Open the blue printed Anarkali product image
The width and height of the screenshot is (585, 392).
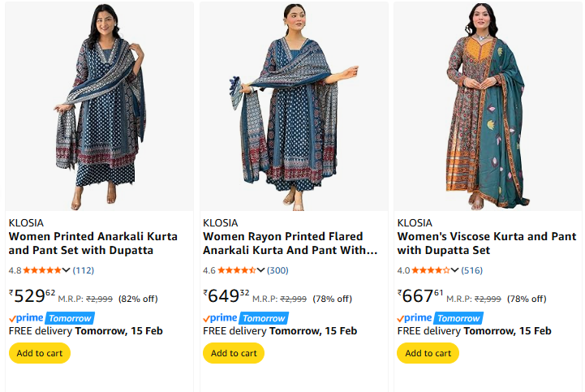(x=100, y=106)
